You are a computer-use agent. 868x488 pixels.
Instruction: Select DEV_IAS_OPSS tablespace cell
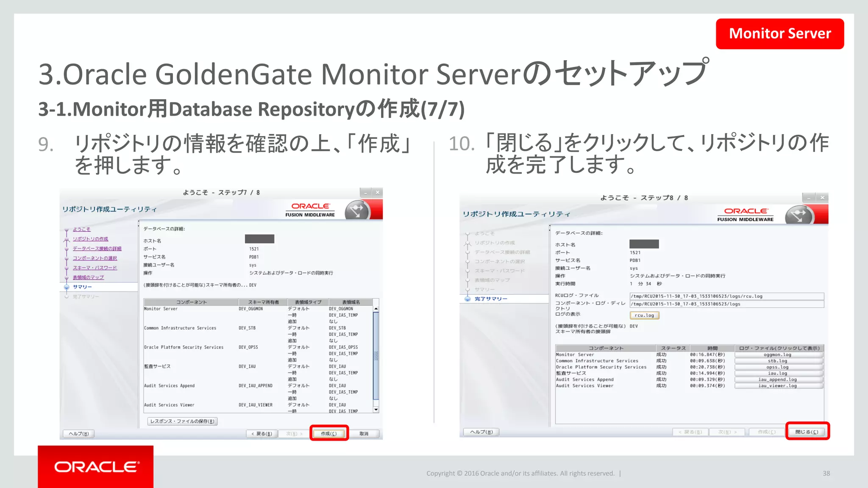coord(343,347)
